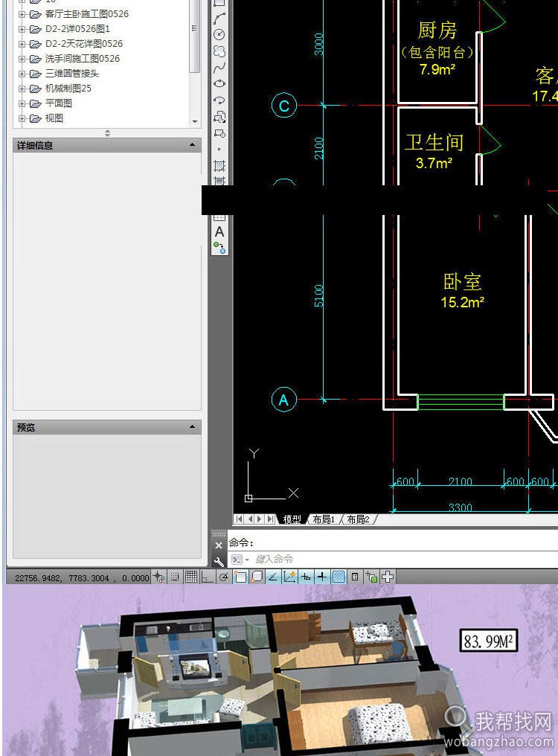The image size is (558, 756).
Task: Toggle Dynamic UCS in status bar
Action: [289, 577]
